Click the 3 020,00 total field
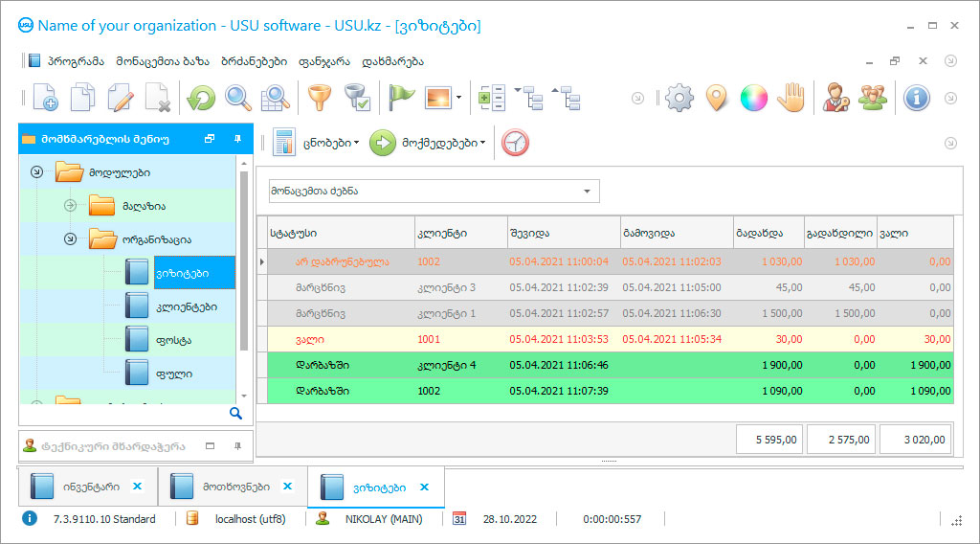Image resolution: width=980 pixels, height=544 pixels. point(916,440)
